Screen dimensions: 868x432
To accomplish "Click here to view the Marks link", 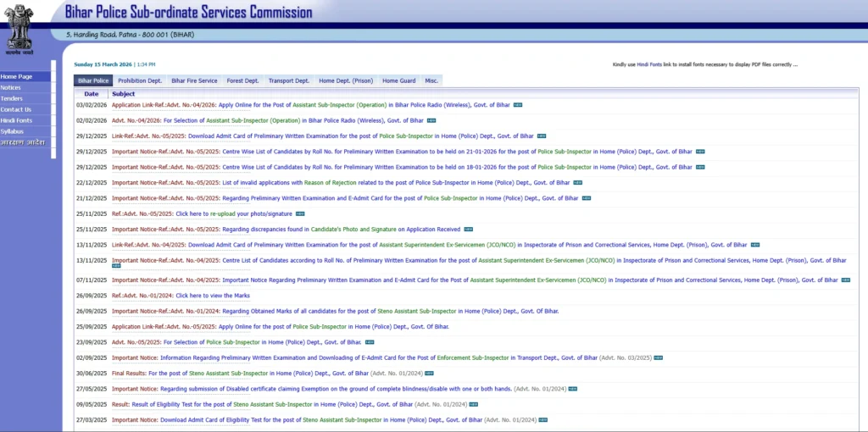I will [x=181, y=296].
